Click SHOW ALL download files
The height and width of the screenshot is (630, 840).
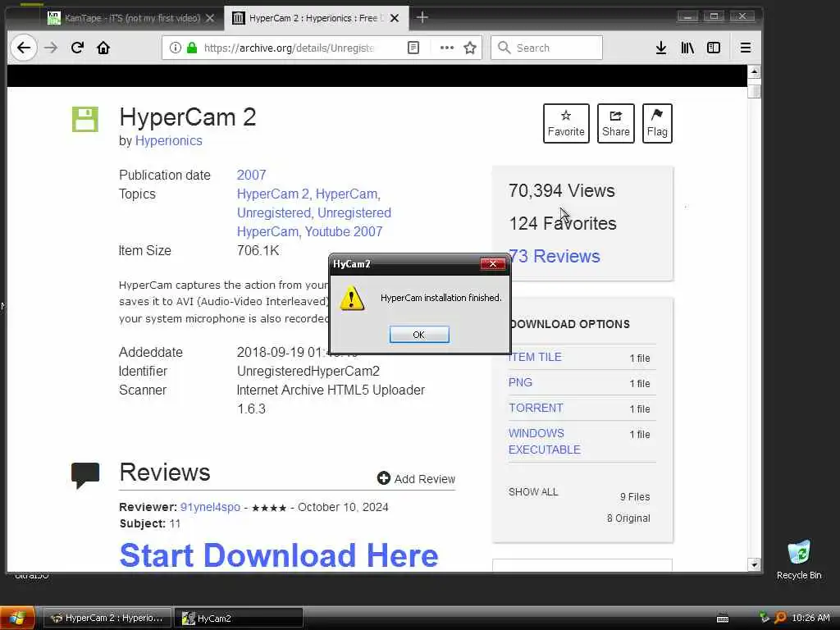tap(533, 492)
